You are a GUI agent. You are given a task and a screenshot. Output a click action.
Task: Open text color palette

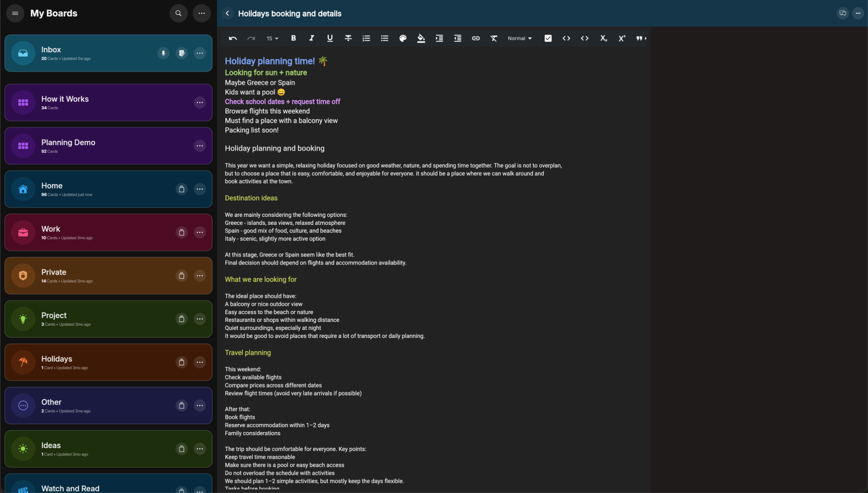[x=403, y=39]
